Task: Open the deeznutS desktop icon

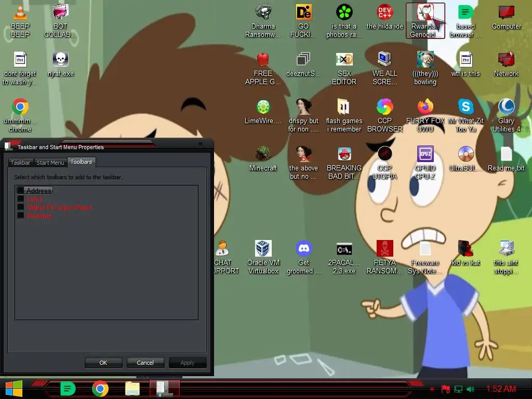Action: pyautogui.click(x=303, y=64)
